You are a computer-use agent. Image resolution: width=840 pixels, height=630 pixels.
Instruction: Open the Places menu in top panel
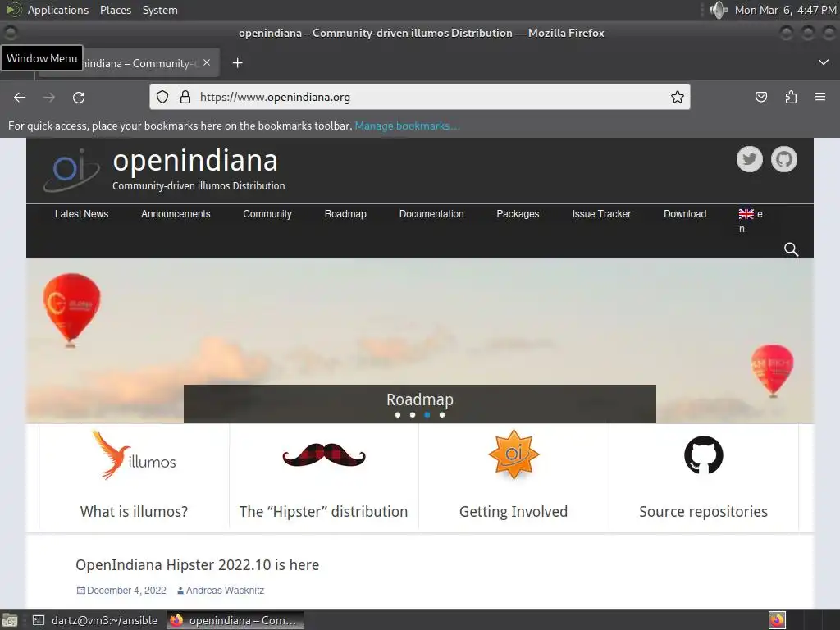pos(116,10)
